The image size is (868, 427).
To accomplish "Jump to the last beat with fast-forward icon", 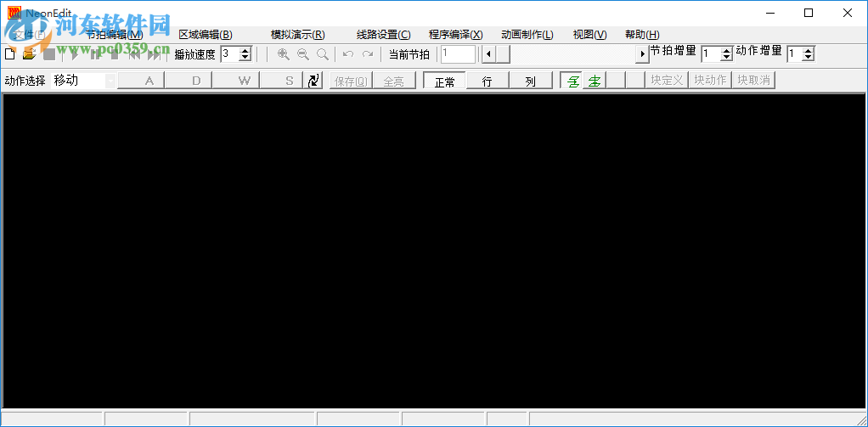I will 155,54.
